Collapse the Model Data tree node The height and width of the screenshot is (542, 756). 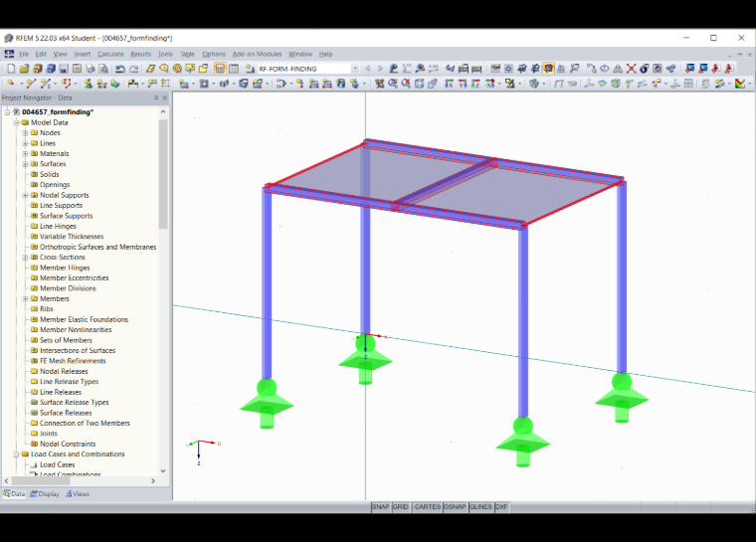[x=16, y=122]
